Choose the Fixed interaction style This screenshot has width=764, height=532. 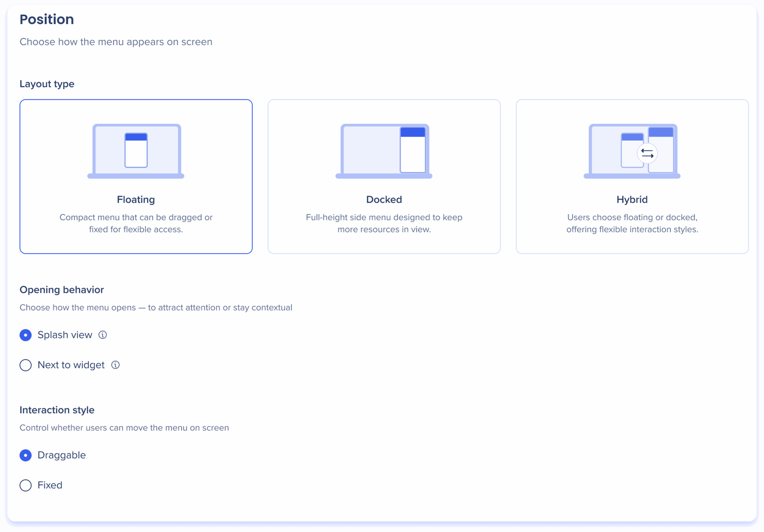point(26,485)
